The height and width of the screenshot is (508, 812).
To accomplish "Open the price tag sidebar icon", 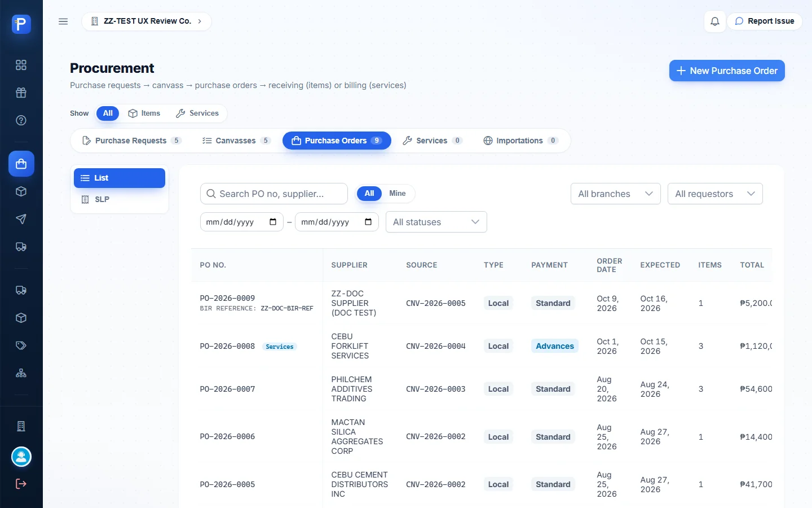I will pyautogui.click(x=21, y=345).
